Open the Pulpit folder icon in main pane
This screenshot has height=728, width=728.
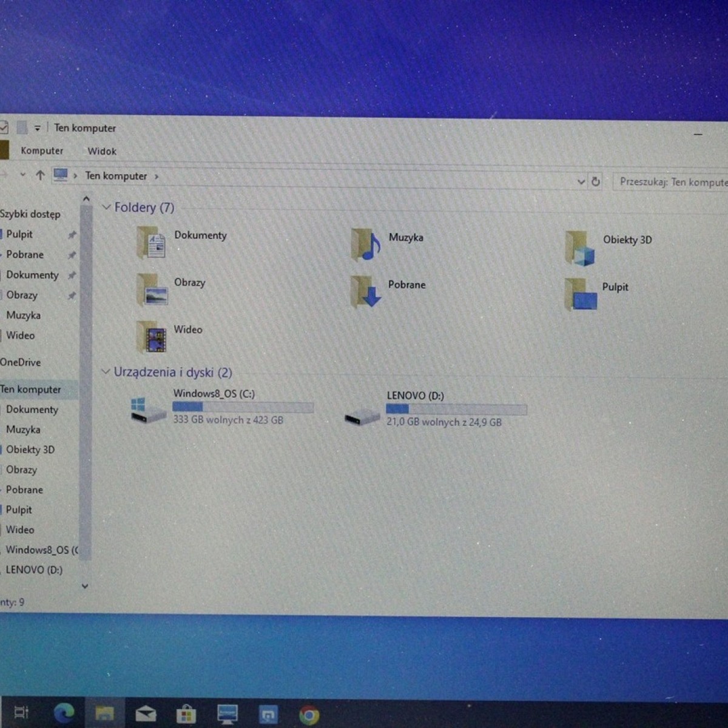click(x=581, y=294)
